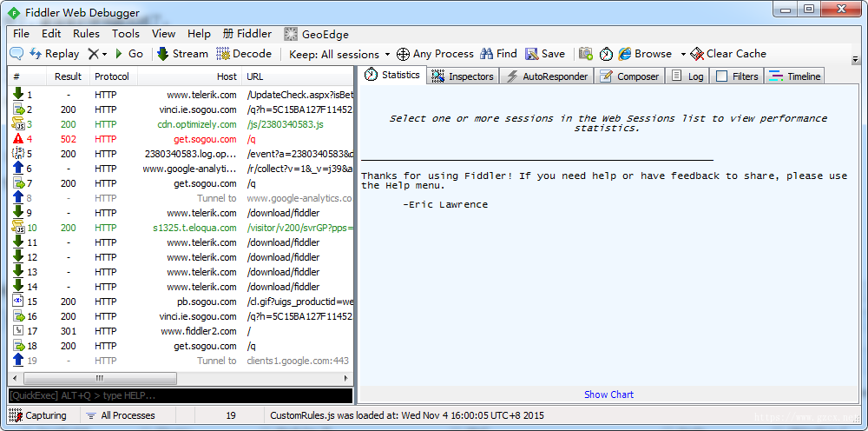Select session 8 Tunnel to google-analytics
Viewport: 868px width, 431px height.
[x=181, y=198]
